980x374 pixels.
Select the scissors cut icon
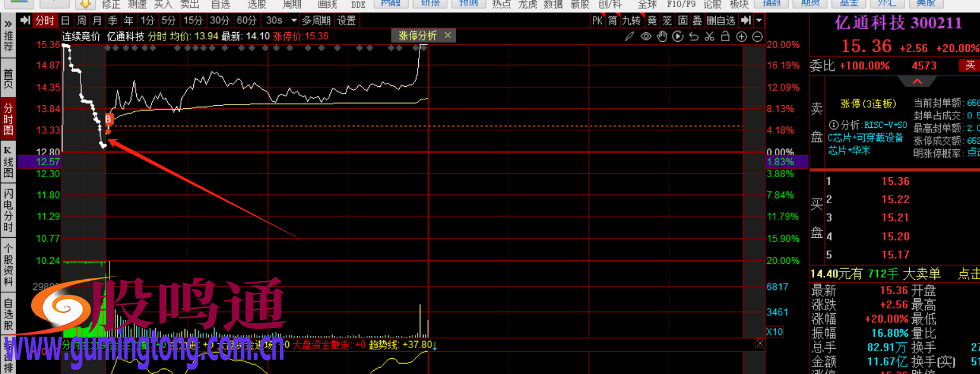(710, 36)
